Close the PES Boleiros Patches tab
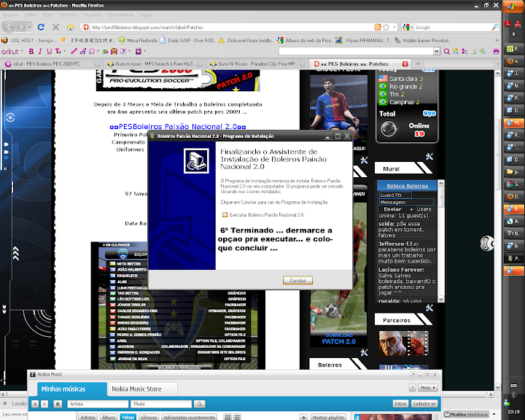Viewport: 525px width, 420px height. [405, 63]
